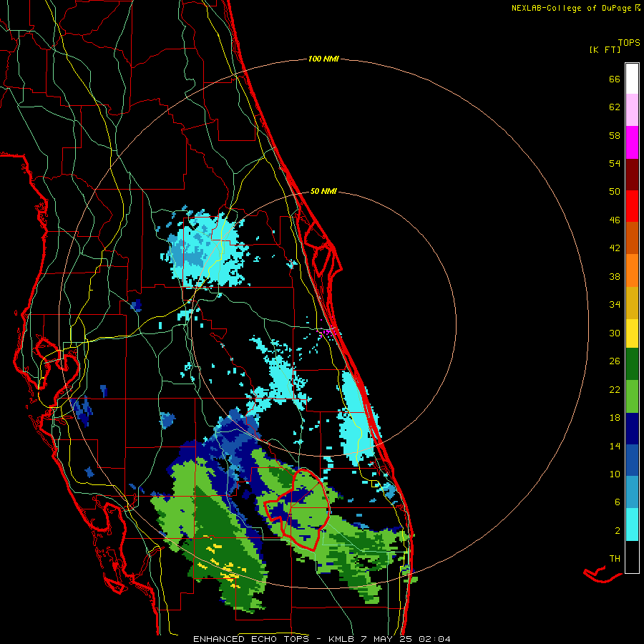Viewport: 644px width, 644px height.
Task: Click the 'KMLB' radar site identifier
Action: click(x=343, y=639)
